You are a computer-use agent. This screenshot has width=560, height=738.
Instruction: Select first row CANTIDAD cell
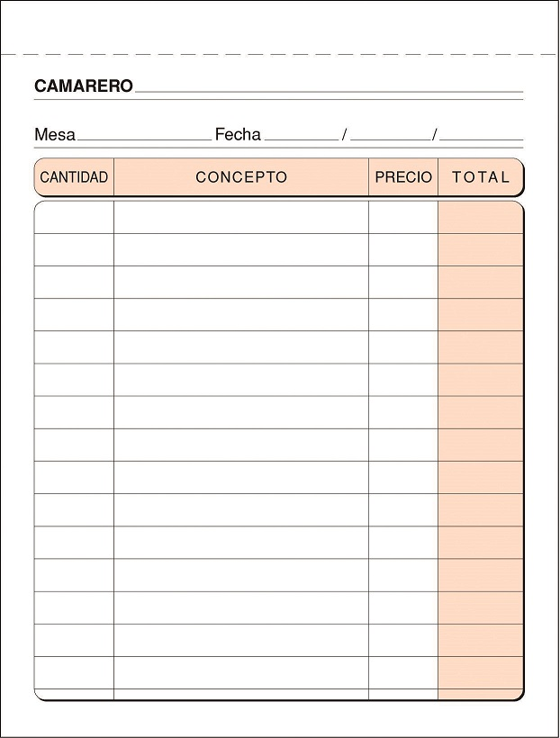[x=74, y=218]
